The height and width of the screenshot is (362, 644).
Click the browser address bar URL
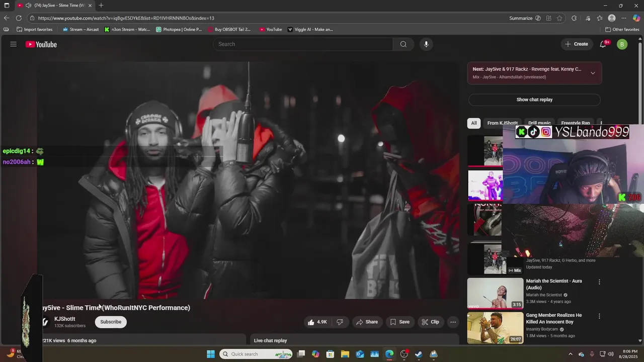click(x=126, y=18)
